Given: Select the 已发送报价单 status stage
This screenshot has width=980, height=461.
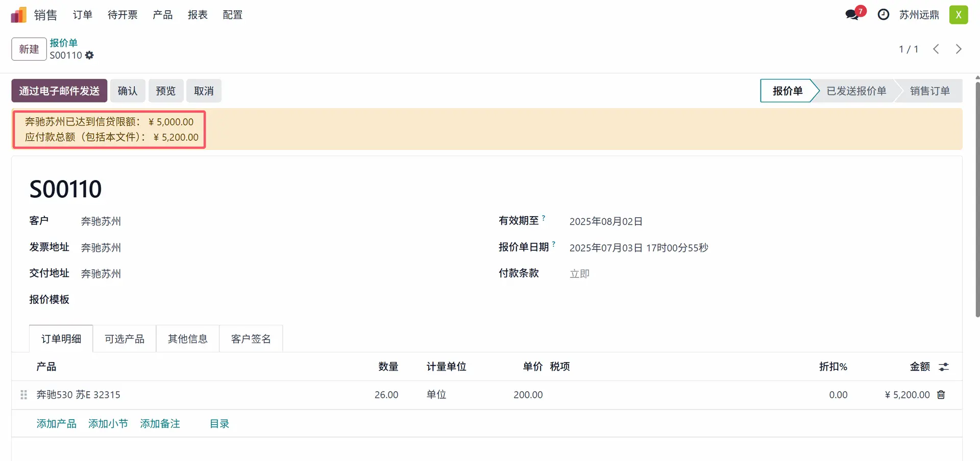Looking at the screenshot, I should pyautogui.click(x=856, y=91).
